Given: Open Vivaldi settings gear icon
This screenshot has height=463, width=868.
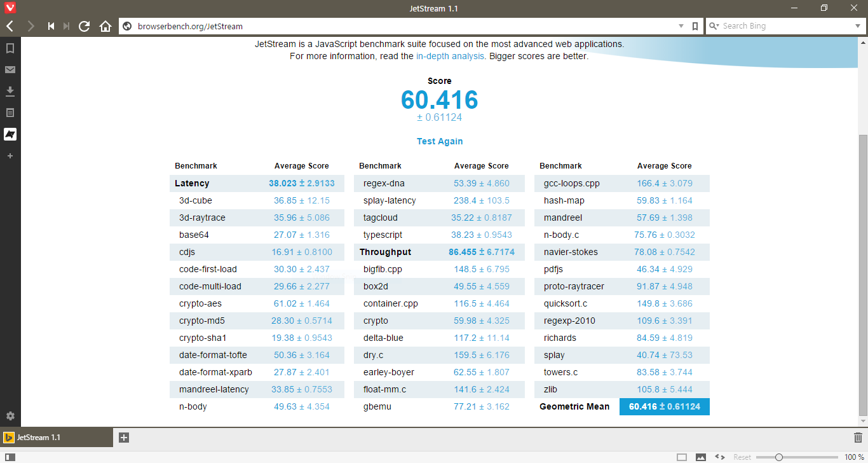Looking at the screenshot, I should click(x=10, y=417).
